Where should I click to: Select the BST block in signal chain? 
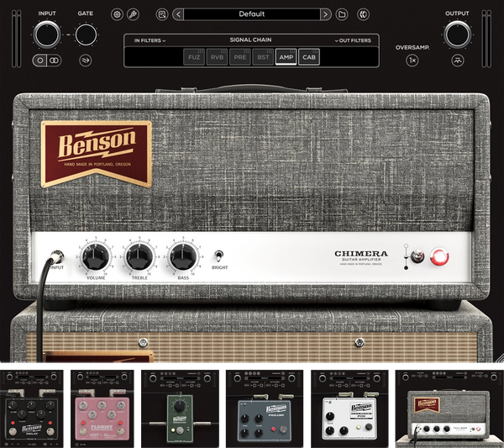click(263, 57)
